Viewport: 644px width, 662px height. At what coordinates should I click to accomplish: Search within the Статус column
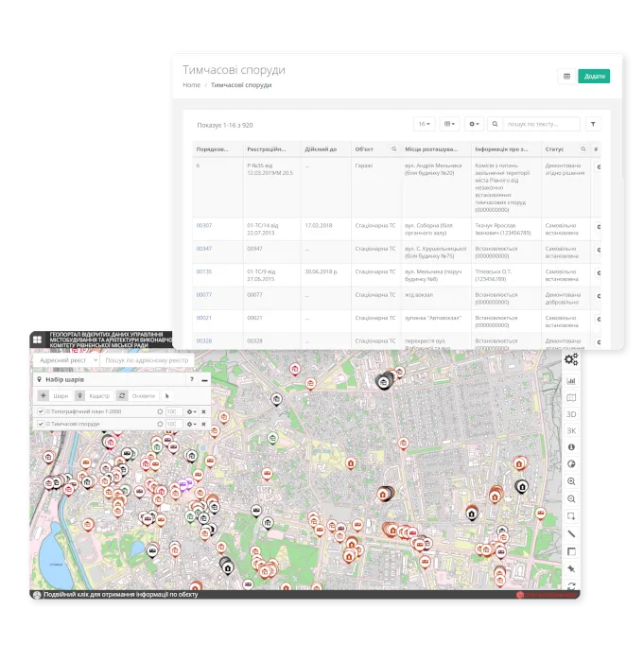[583, 149]
